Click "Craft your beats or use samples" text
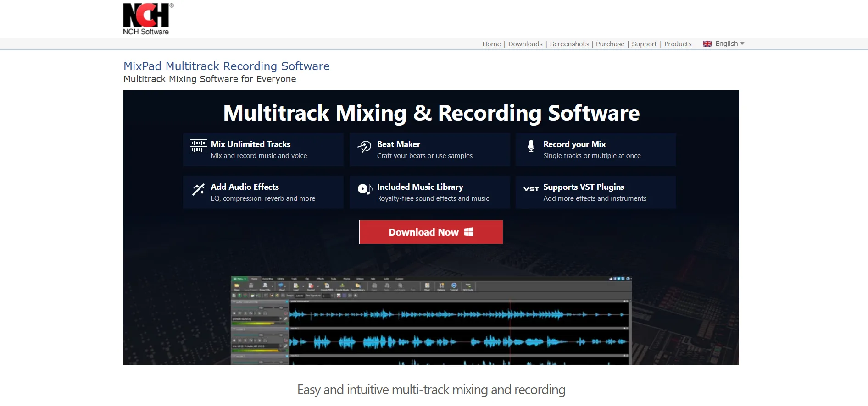Viewport: 868px width, 406px height. (x=425, y=156)
